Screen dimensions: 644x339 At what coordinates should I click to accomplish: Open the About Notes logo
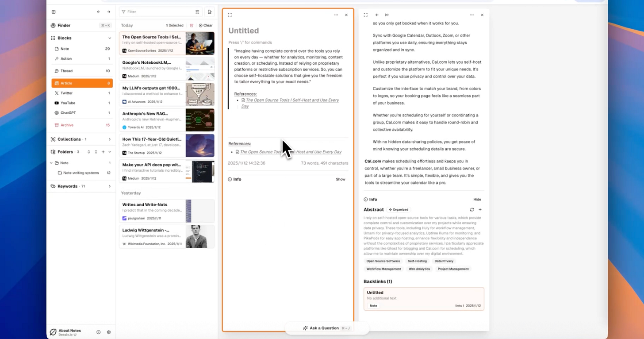click(53, 332)
